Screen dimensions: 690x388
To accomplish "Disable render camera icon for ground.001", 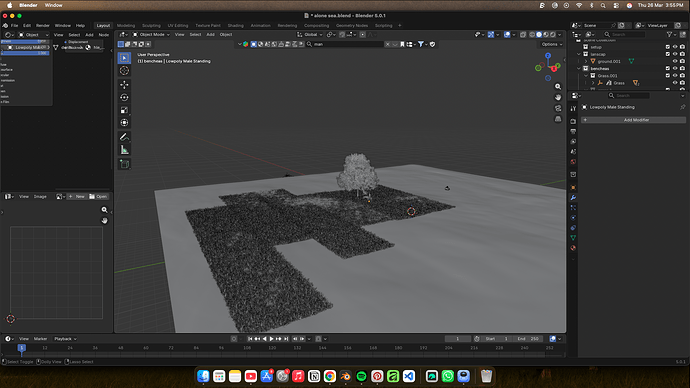I will coord(682,61).
